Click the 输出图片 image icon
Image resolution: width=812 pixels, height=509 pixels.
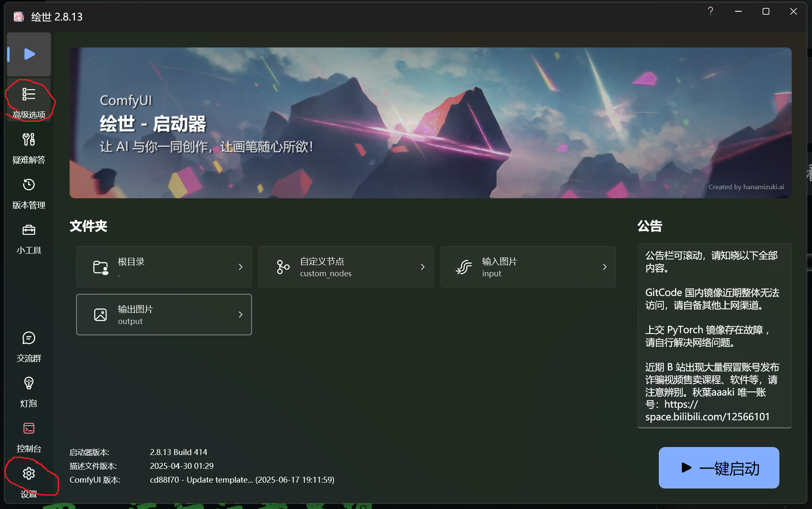(100, 315)
